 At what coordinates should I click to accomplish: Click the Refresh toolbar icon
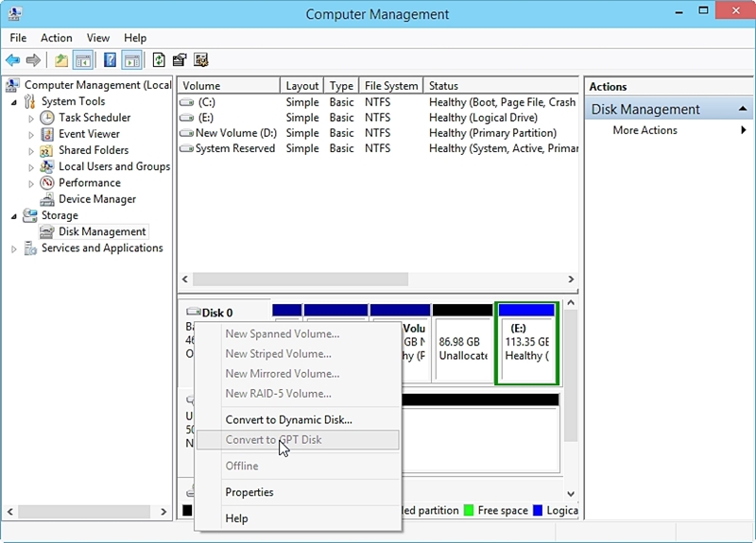pyautogui.click(x=159, y=60)
